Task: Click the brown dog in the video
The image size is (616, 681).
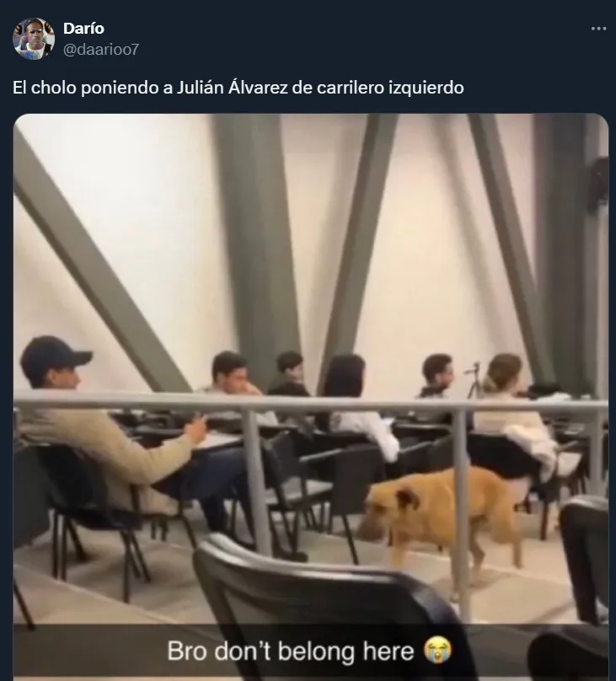Action: click(442, 521)
